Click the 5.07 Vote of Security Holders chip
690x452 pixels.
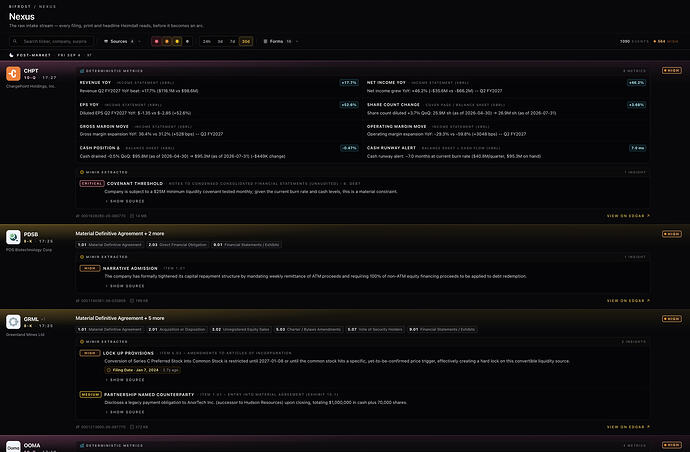point(375,330)
